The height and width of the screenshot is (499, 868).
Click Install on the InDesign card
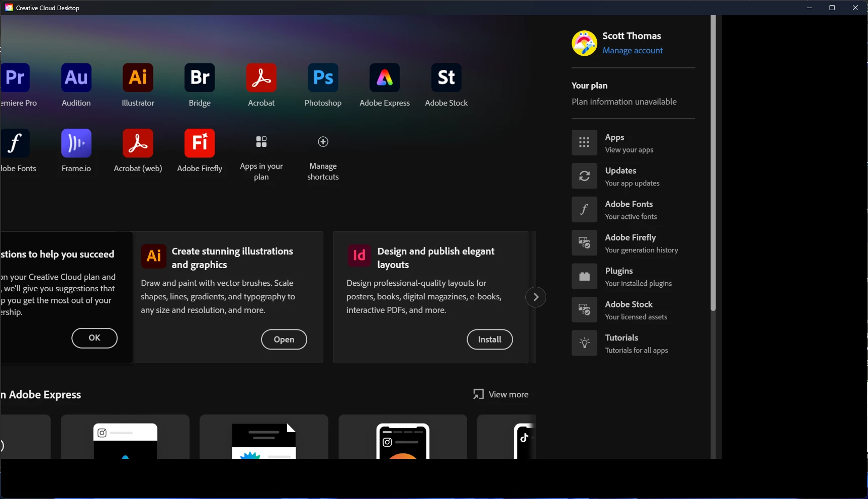[x=490, y=339]
